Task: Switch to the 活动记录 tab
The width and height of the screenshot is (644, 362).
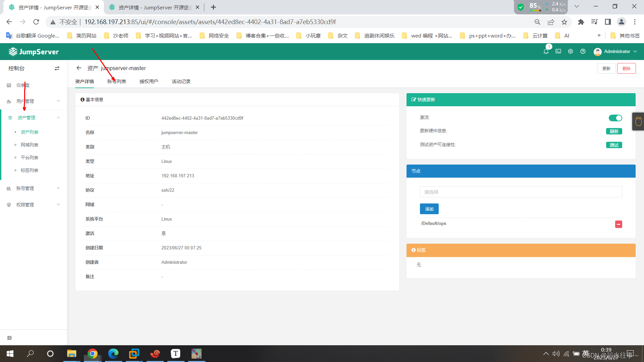Action: pos(181,81)
